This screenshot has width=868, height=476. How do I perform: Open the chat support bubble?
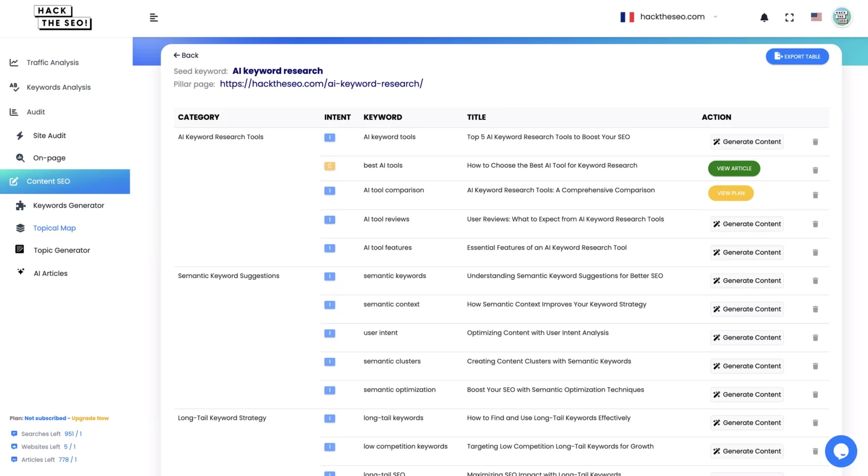(841, 451)
